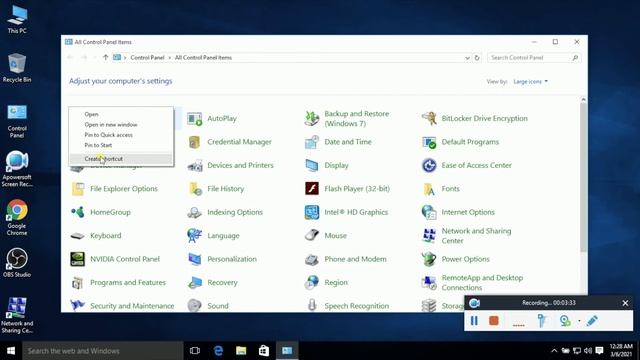Open Backup and Restore (Windows 7)
Viewport: 640px width, 360px height.
click(347, 119)
